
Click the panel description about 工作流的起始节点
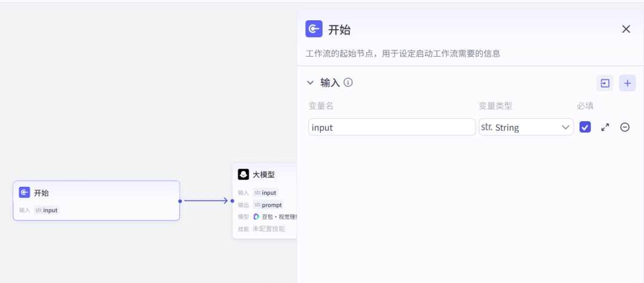point(403,54)
